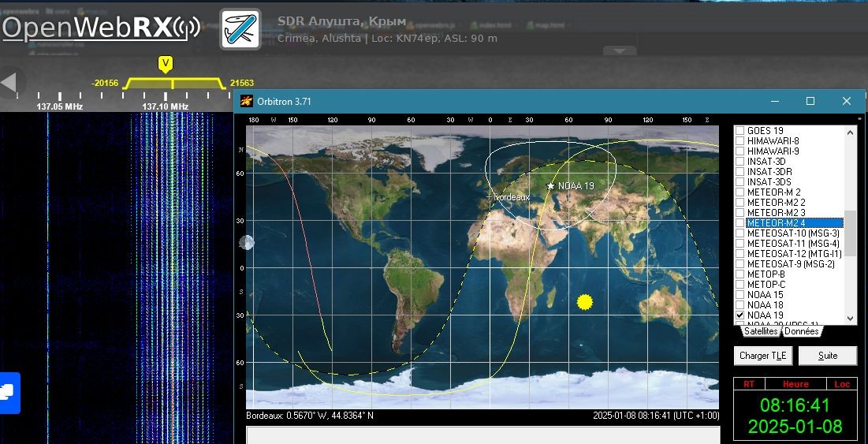Click the Heure time header
Viewport: 868px width, 444px height.
pyautogui.click(x=795, y=383)
